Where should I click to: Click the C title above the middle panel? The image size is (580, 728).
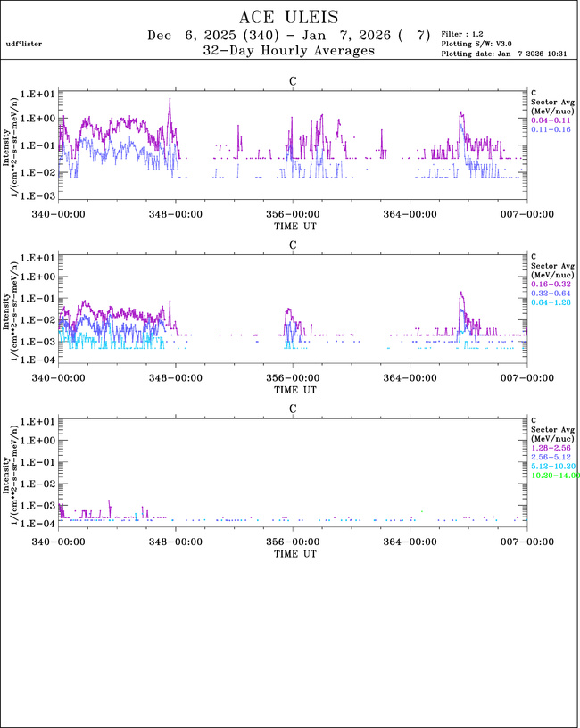[292, 244]
